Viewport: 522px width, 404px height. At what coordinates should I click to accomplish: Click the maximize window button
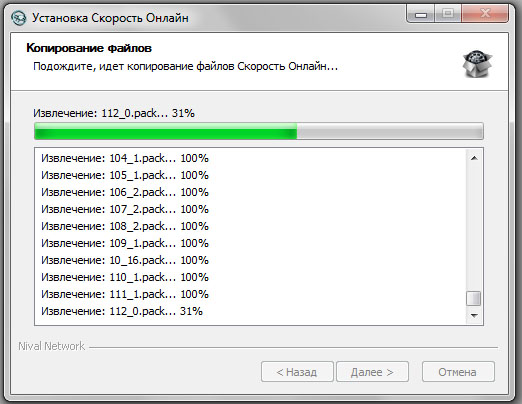448,14
